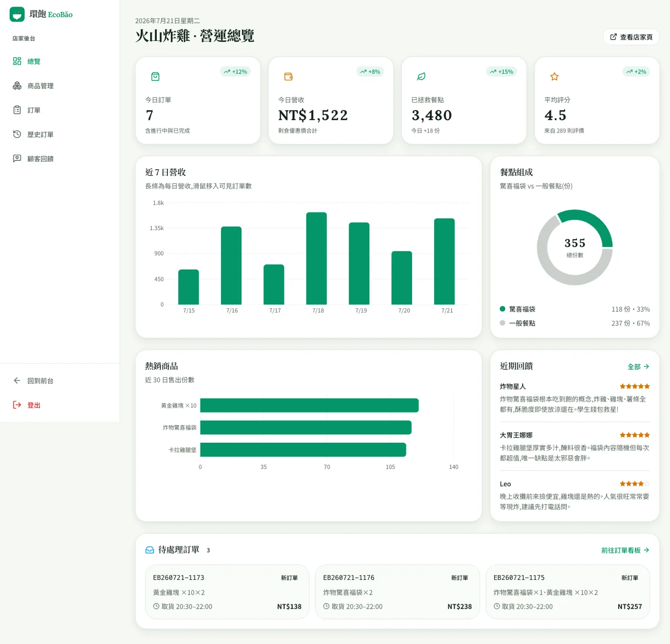Click the 訂單 clipboard icon
670x644 pixels.
(x=17, y=110)
